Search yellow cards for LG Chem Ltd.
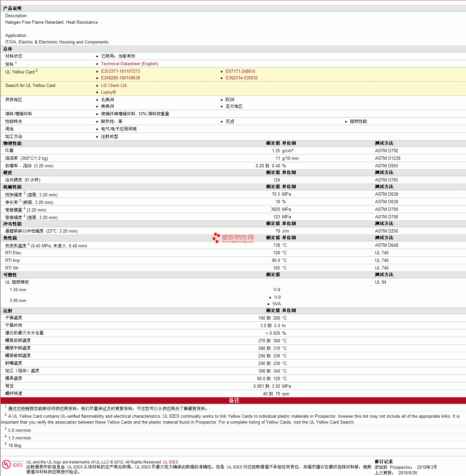 click(x=114, y=86)
